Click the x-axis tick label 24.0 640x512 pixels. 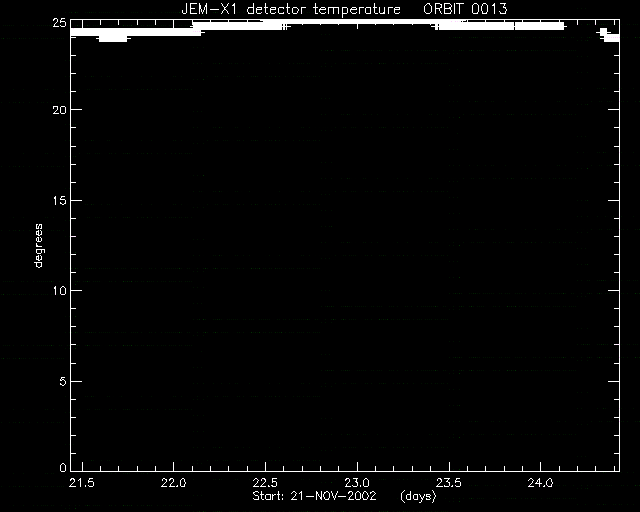(540, 483)
